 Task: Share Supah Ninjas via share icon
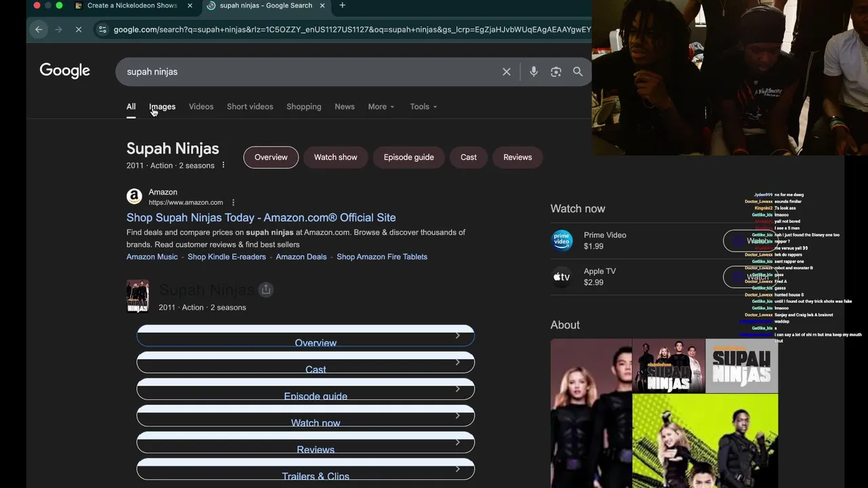coord(266,289)
